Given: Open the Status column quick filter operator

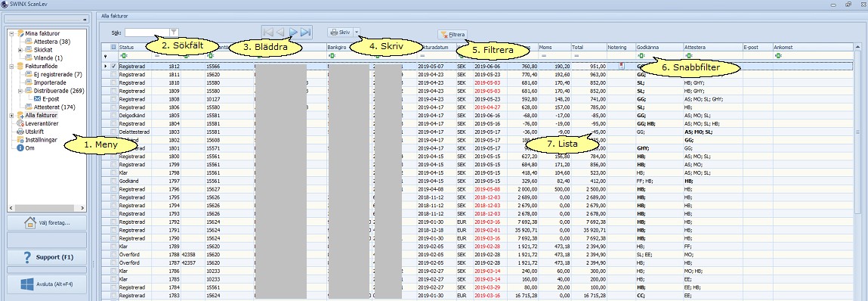Looking at the screenshot, I should pos(123,56).
